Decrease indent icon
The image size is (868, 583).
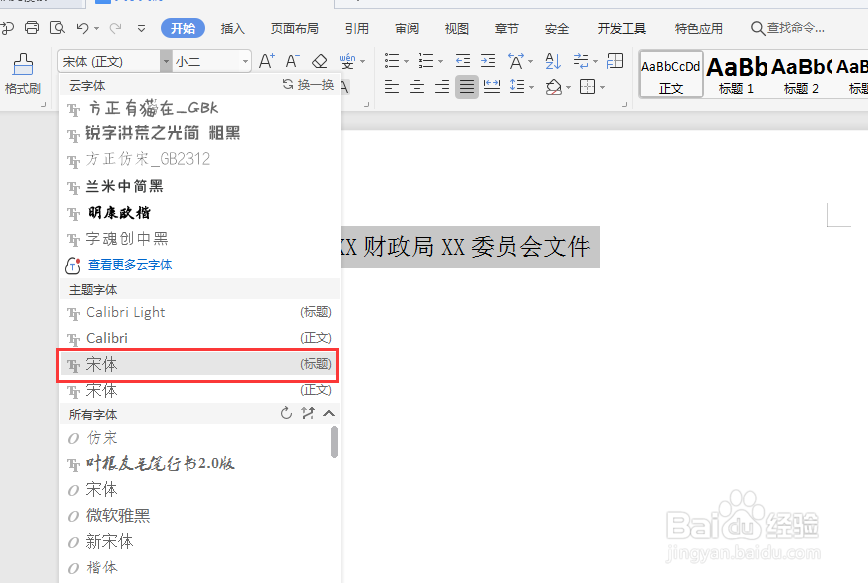pyautogui.click(x=462, y=60)
